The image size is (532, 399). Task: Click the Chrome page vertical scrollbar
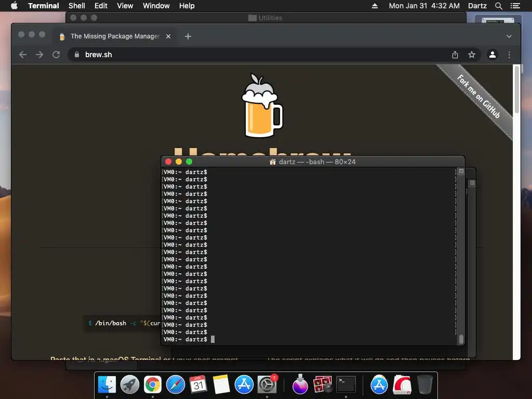pos(516,89)
